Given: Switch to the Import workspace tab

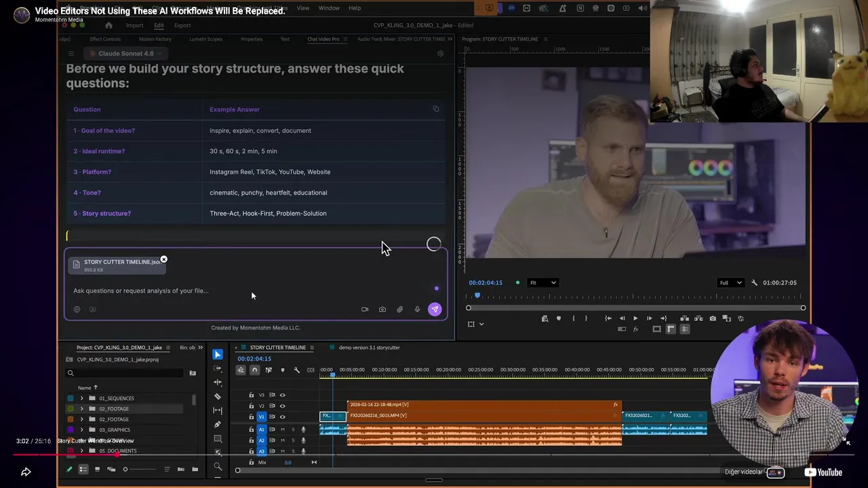Looking at the screenshot, I should tap(134, 26).
